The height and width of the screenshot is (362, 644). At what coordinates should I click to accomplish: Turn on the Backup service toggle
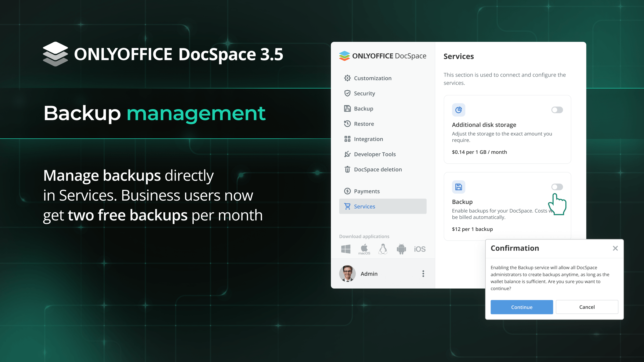(557, 187)
